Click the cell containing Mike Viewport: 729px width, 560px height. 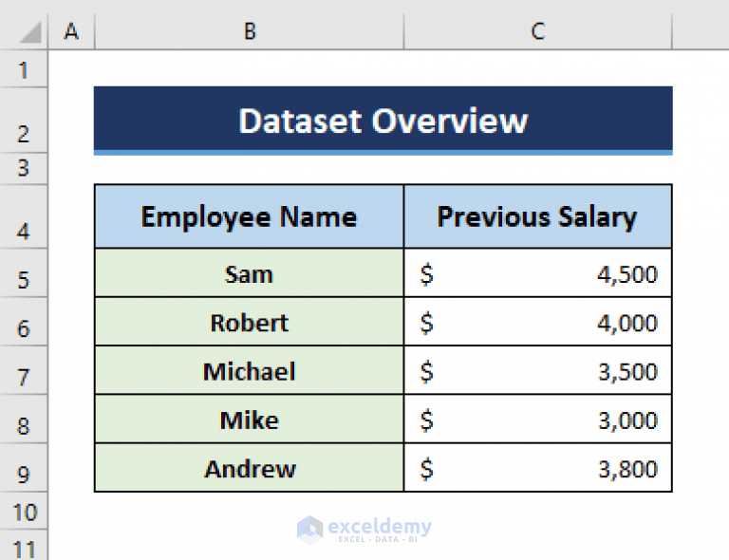(250, 420)
